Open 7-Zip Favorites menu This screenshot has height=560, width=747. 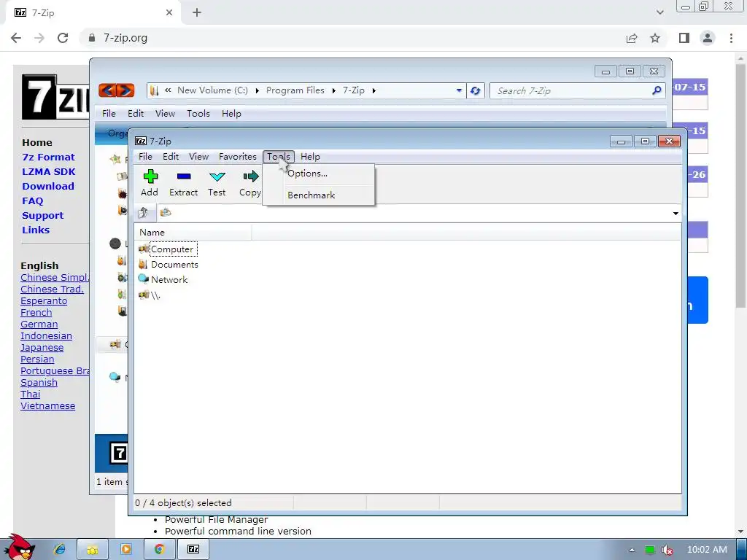pyautogui.click(x=238, y=157)
